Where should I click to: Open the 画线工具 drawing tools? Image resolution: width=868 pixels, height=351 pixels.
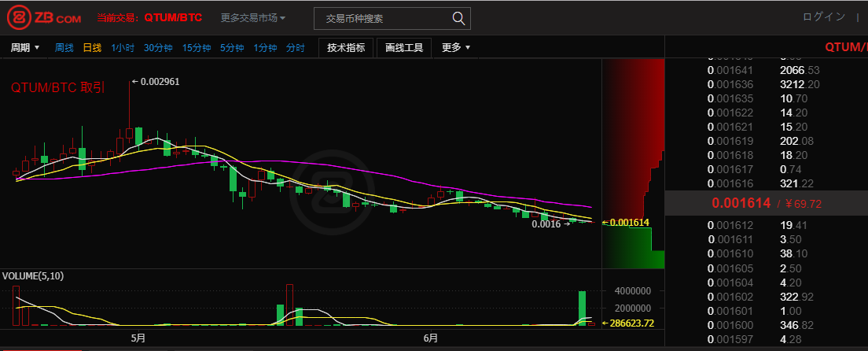tap(404, 48)
